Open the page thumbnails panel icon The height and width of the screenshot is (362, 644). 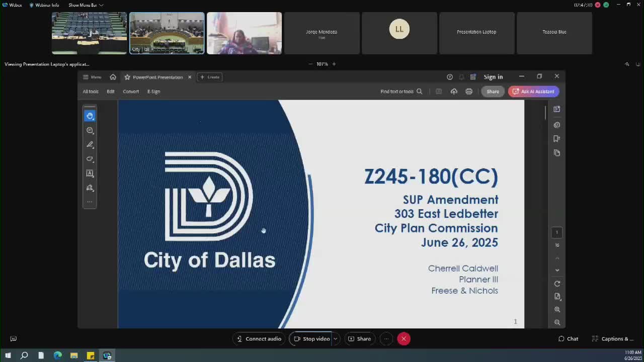[556, 153]
